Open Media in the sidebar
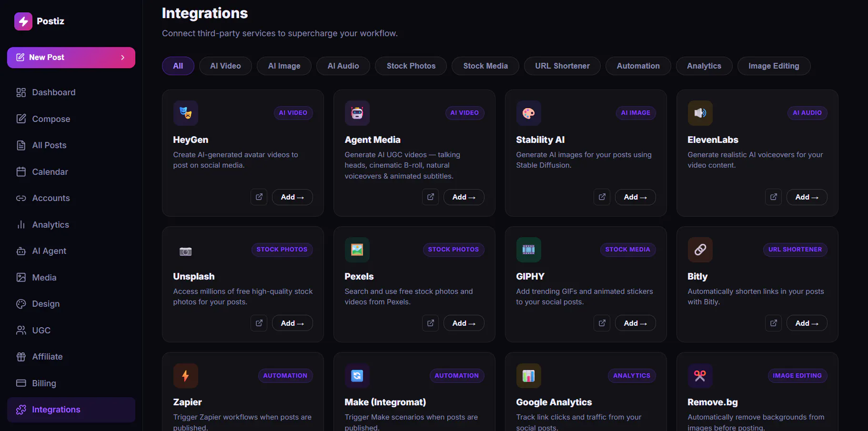The image size is (868, 431). (x=71, y=278)
